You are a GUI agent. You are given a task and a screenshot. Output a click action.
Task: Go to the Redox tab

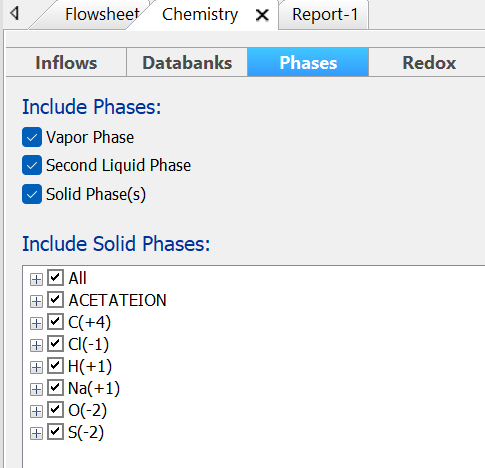[429, 63]
